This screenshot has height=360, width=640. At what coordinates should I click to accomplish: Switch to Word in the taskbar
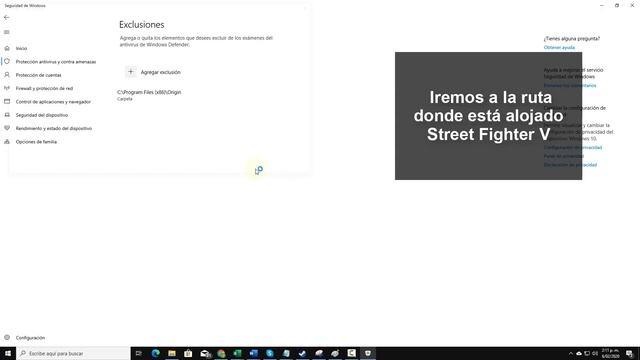pyautogui.click(x=253, y=353)
